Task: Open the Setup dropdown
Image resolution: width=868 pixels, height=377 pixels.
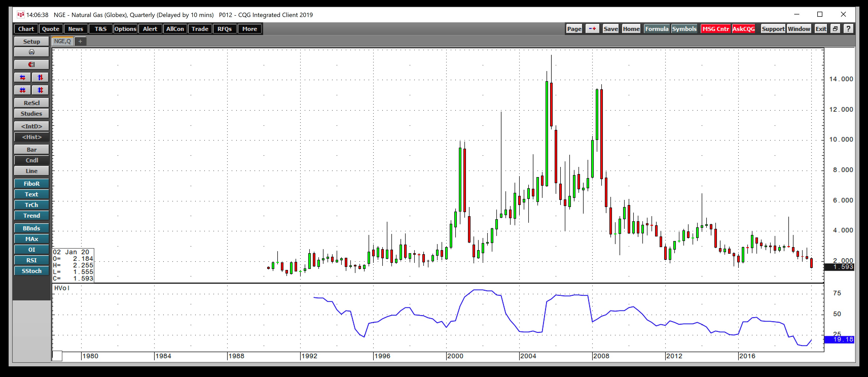Action: [x=31, y=41]
